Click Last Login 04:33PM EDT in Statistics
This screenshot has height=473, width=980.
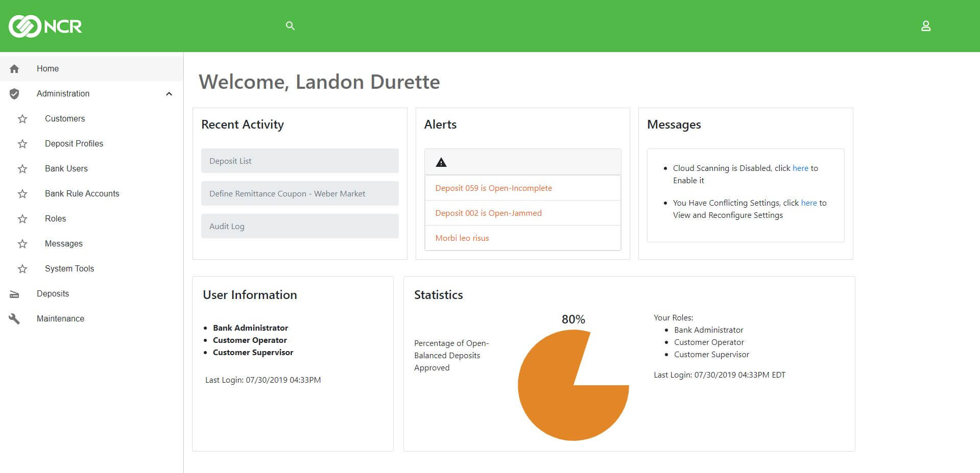pos(720,375)
